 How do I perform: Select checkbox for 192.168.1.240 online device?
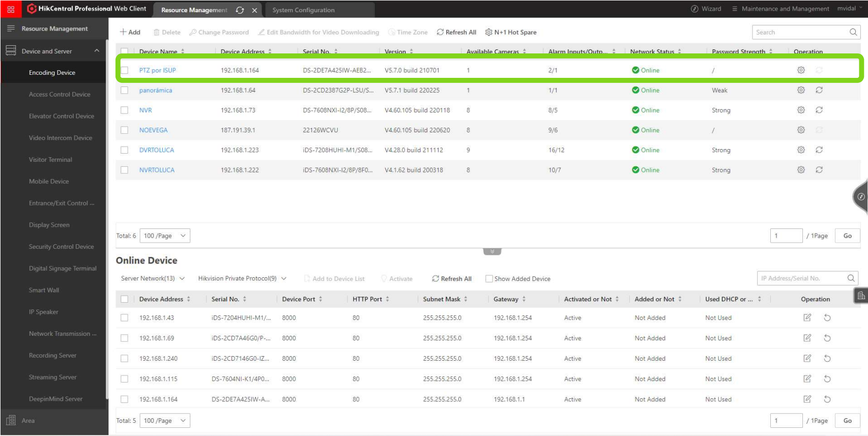124,358
